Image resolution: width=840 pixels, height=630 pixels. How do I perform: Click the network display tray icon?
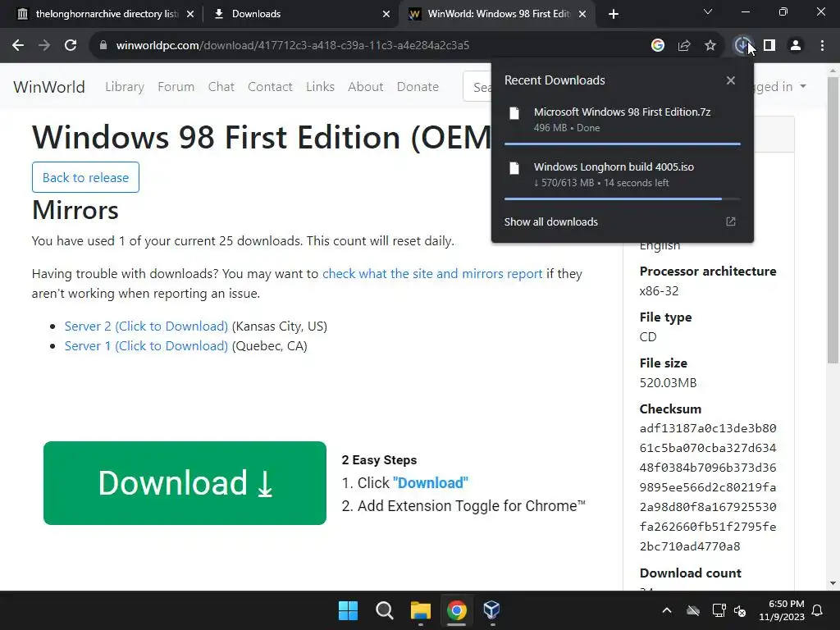[719, 610]
